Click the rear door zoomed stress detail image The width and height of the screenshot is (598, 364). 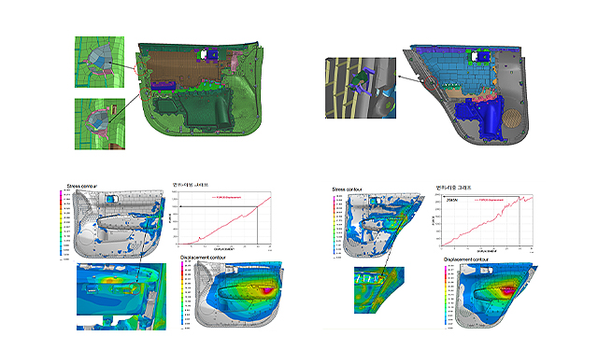pyautogui.click(x=379, y=290)
